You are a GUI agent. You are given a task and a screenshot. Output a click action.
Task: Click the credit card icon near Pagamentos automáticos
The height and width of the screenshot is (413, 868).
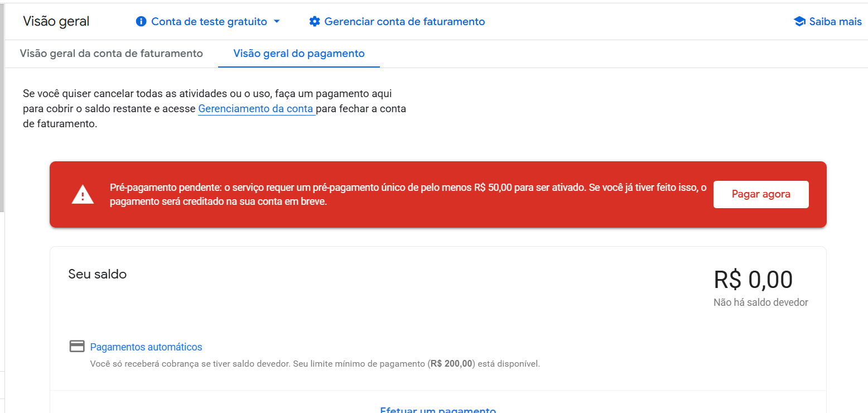click(x=77, y=346)
